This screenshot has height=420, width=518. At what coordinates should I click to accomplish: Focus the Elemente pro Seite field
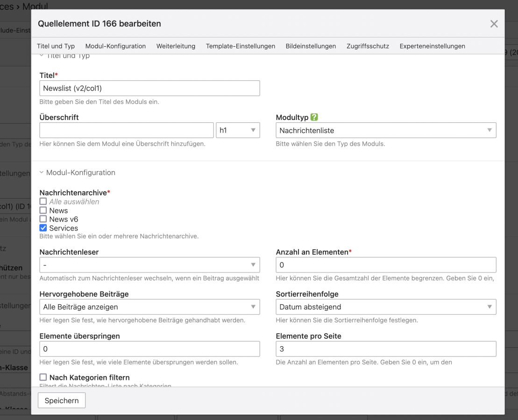pos(386,349)
